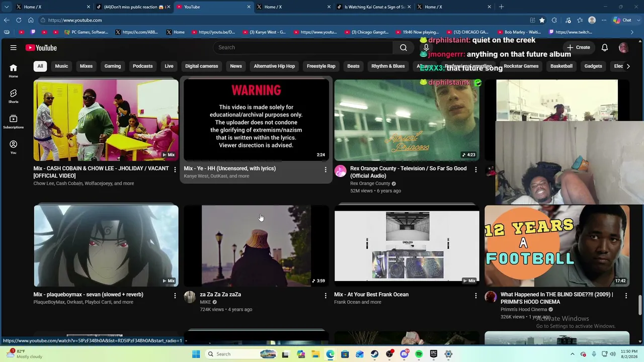Open the YouTube account avatar menu
This screenshot has width=644, height=362.
coord(623,47)
